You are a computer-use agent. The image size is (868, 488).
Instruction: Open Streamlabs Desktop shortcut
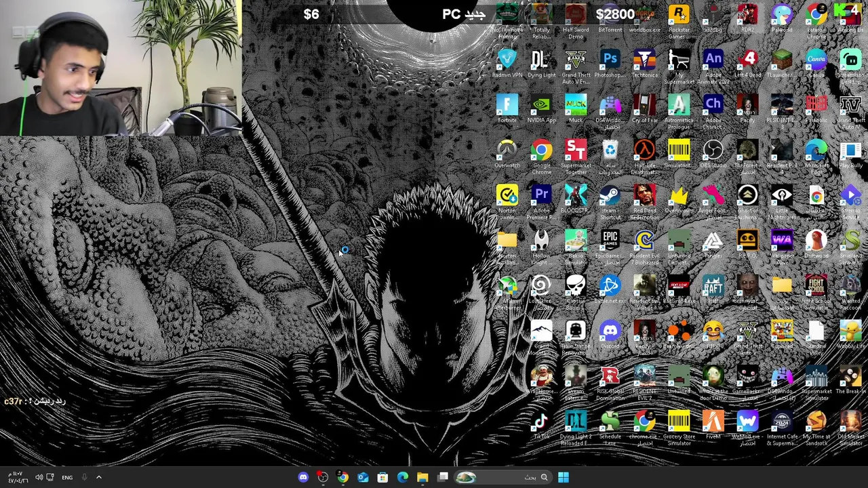tap(850, 66)
